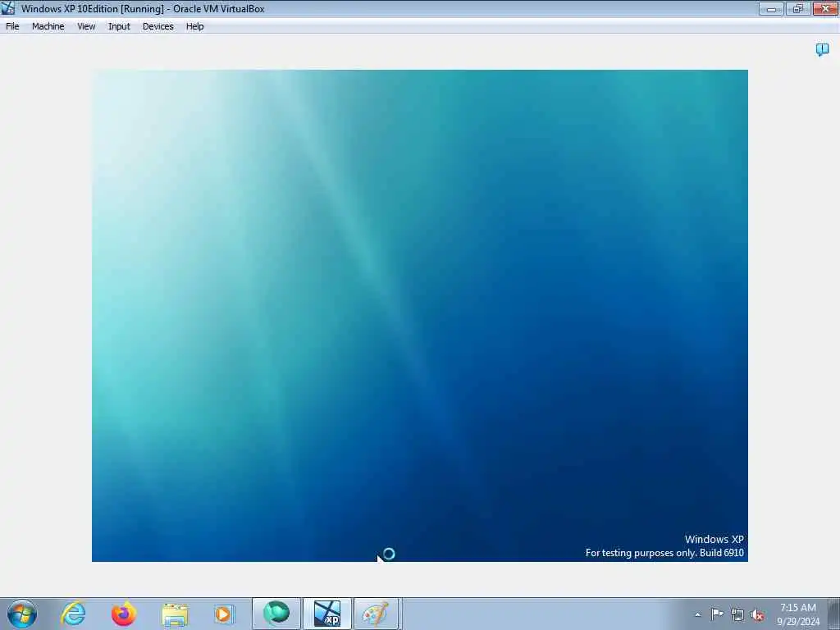The image size is (840, 630).
Task: Open the Windows Start orb
Action: click(22, 614)
